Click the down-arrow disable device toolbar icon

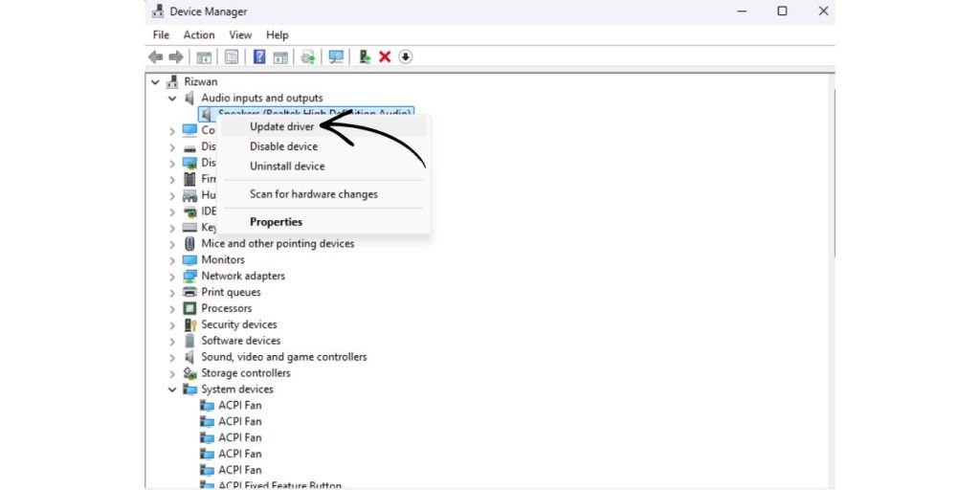406,56
